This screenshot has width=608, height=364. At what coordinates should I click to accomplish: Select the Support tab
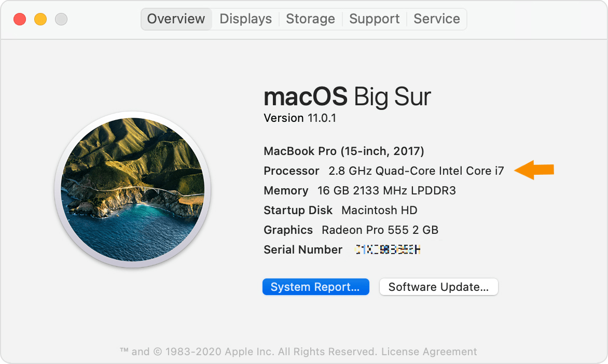(x=374, y=19)
